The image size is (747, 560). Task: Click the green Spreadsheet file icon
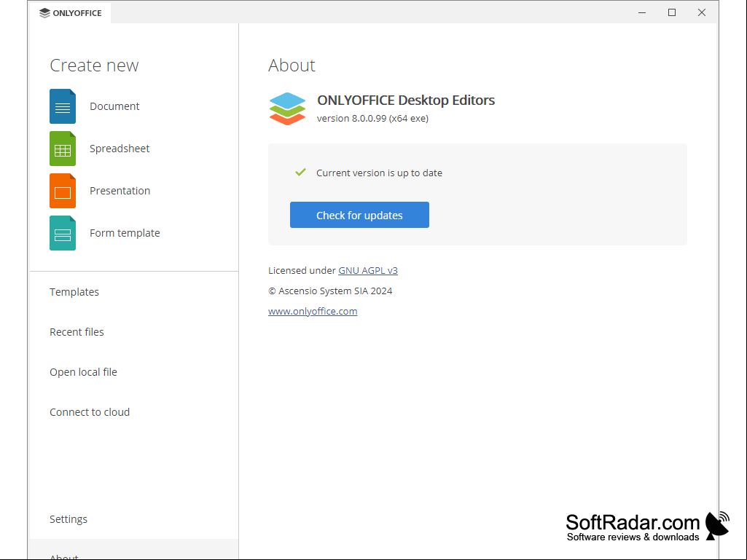click(63, 149)
